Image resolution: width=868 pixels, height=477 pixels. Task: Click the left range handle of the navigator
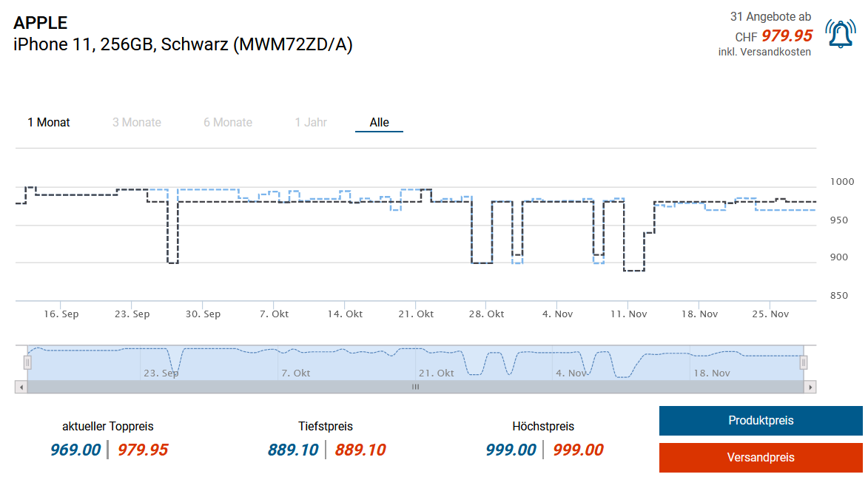pos(27,362)
